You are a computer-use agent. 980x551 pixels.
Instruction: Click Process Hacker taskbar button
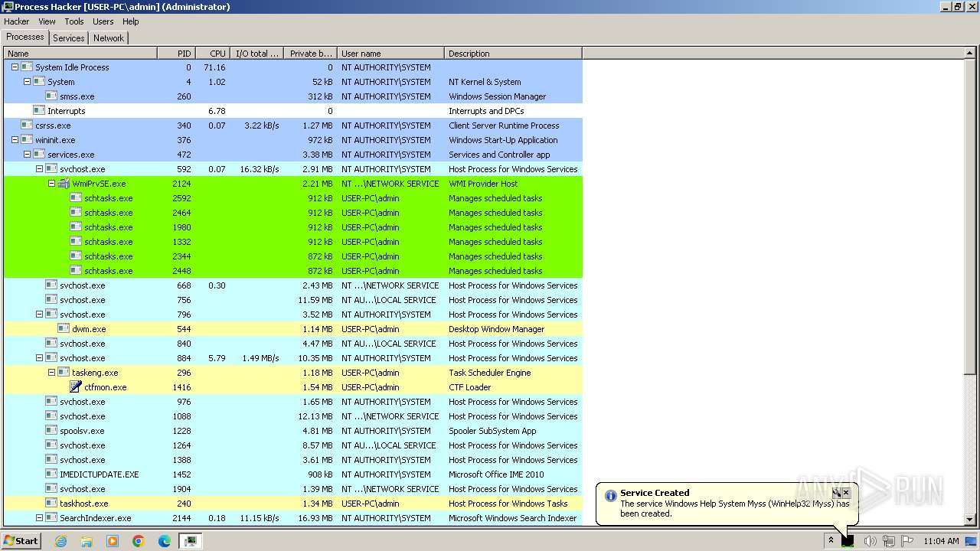coord(190,541)
